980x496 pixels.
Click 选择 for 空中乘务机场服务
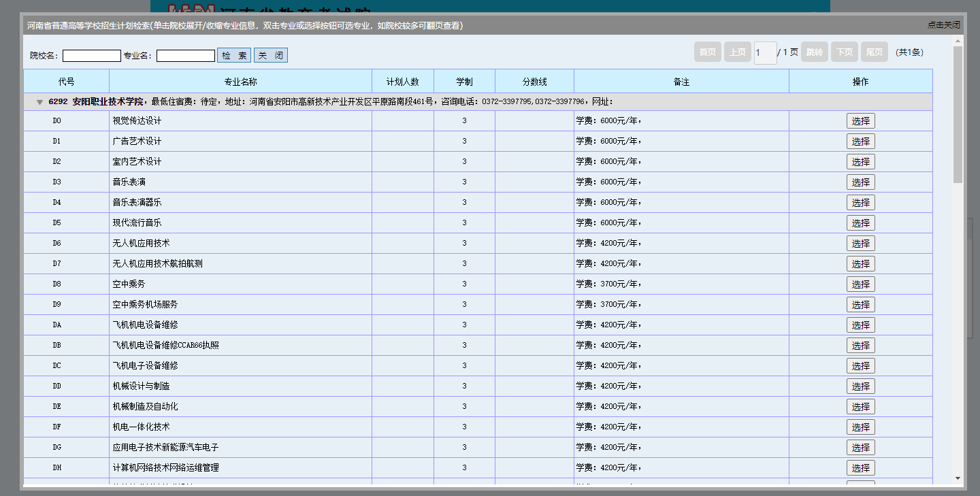[861, 305]
